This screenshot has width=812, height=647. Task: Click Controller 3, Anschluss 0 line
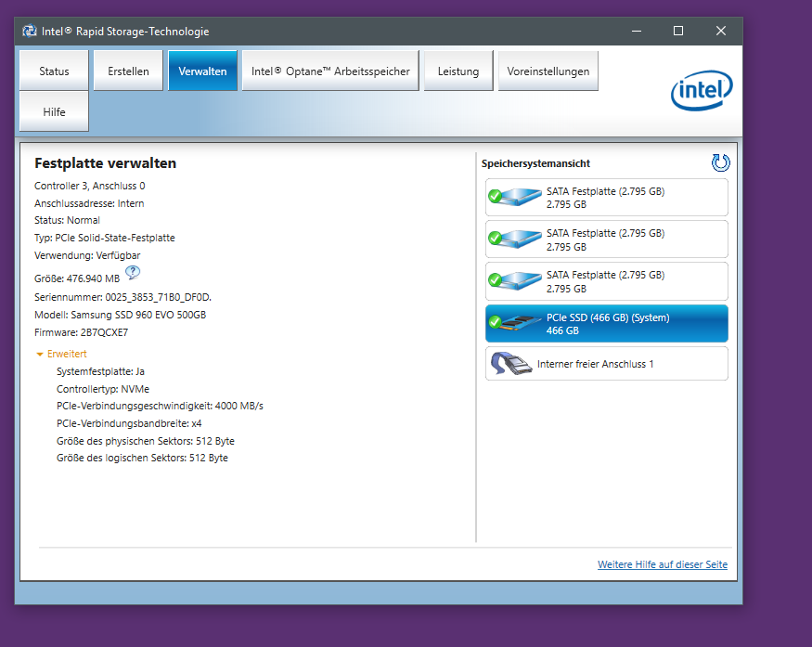[90, 186]
